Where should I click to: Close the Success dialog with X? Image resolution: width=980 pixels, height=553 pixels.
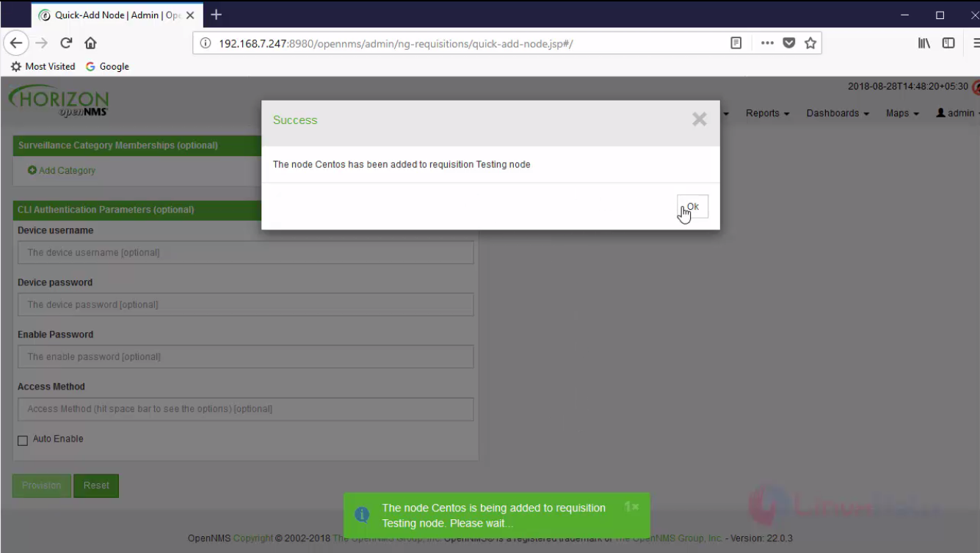pos(700,120)
